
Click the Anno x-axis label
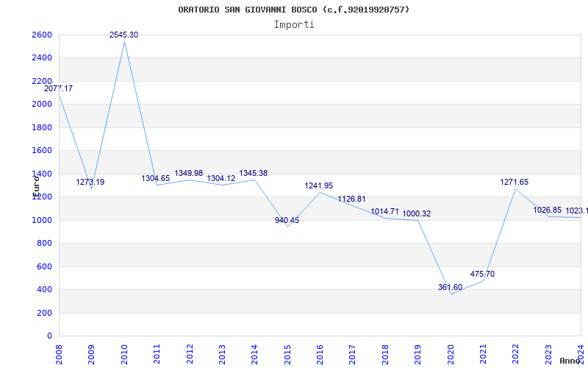point(570,361)
